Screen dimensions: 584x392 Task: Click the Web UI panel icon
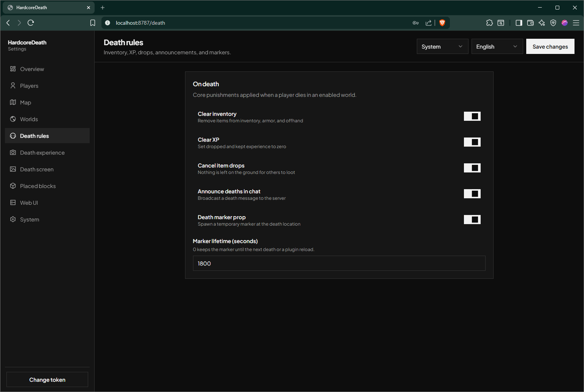tap(13, 202)
